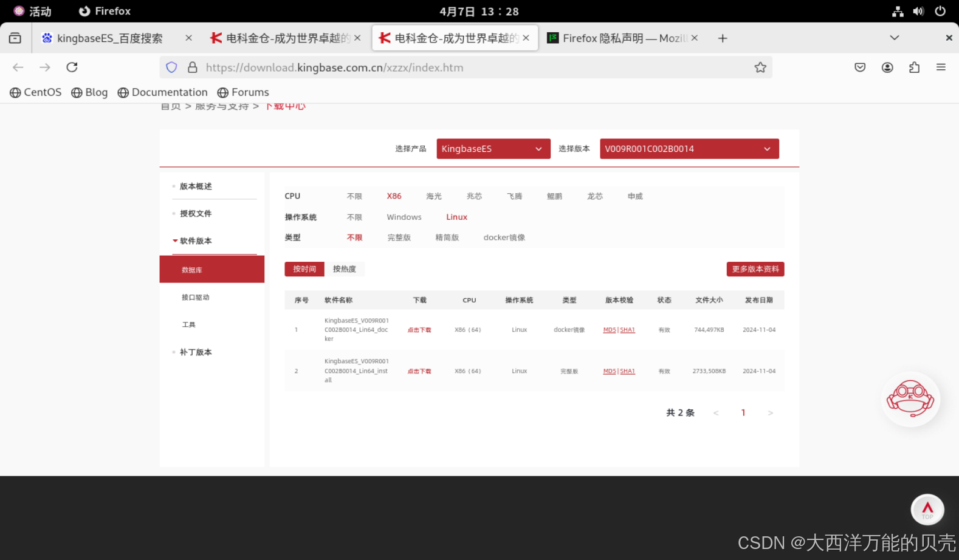This screenshot has width=959, height=560.
Task: Close the Firefox privacy notice tab
Action: click(x=694, y=38)
